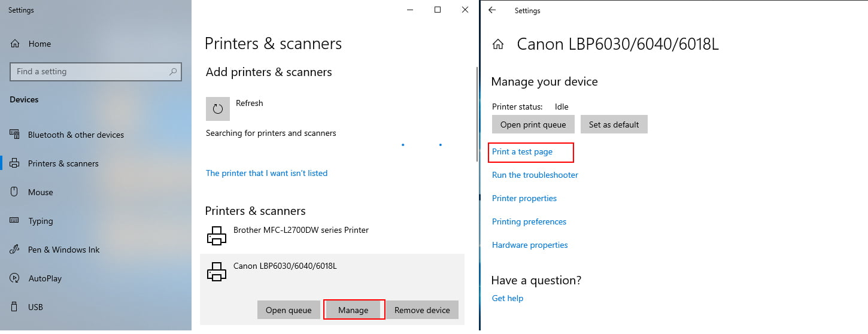Click the Remove device button

(x=422, y=310)
